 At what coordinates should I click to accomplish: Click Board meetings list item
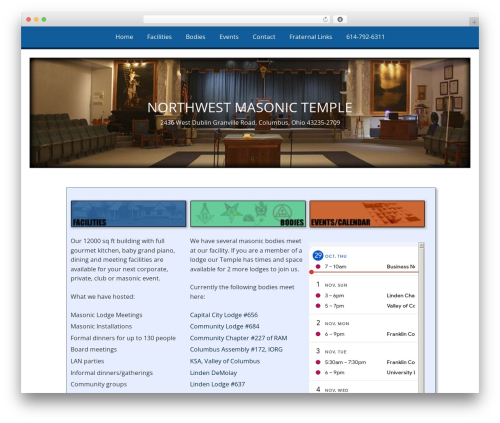(94, 350)
